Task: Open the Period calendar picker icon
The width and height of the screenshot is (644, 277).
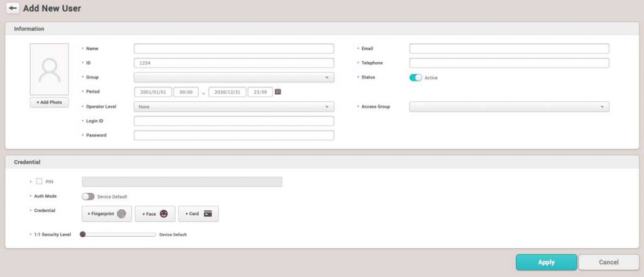Action: tap(278, 92)
